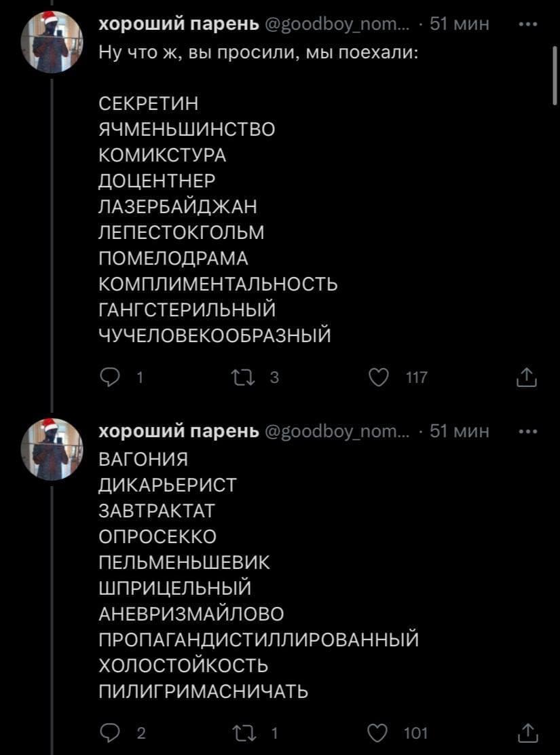
Task: Reply to the second tweet starting with ВАГОНИЯ
Action: click(108, 733)
